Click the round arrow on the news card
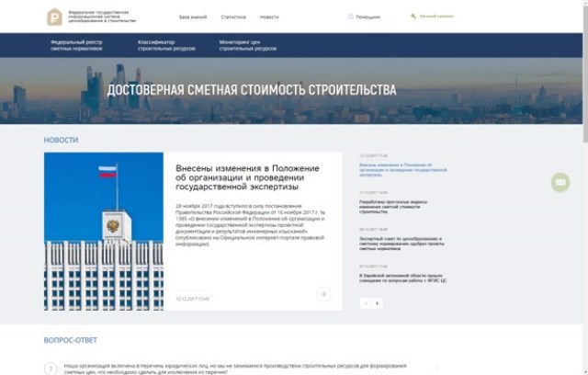 (323, 293)
